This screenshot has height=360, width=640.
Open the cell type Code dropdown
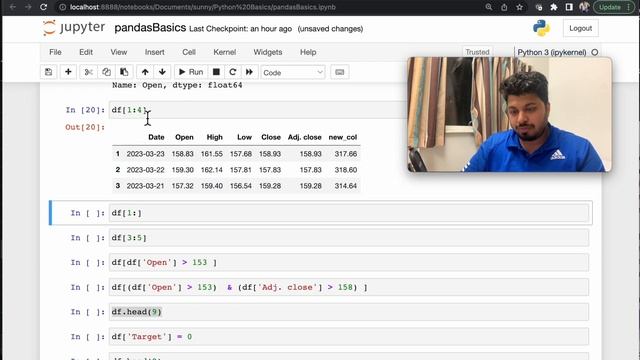click(x=293, y=73)
